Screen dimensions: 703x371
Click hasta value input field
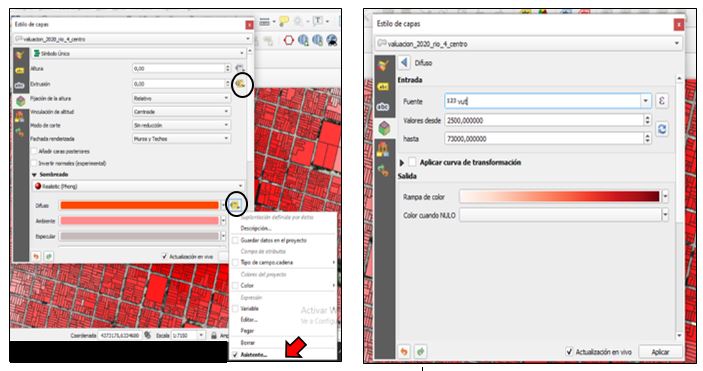point(544,139)
